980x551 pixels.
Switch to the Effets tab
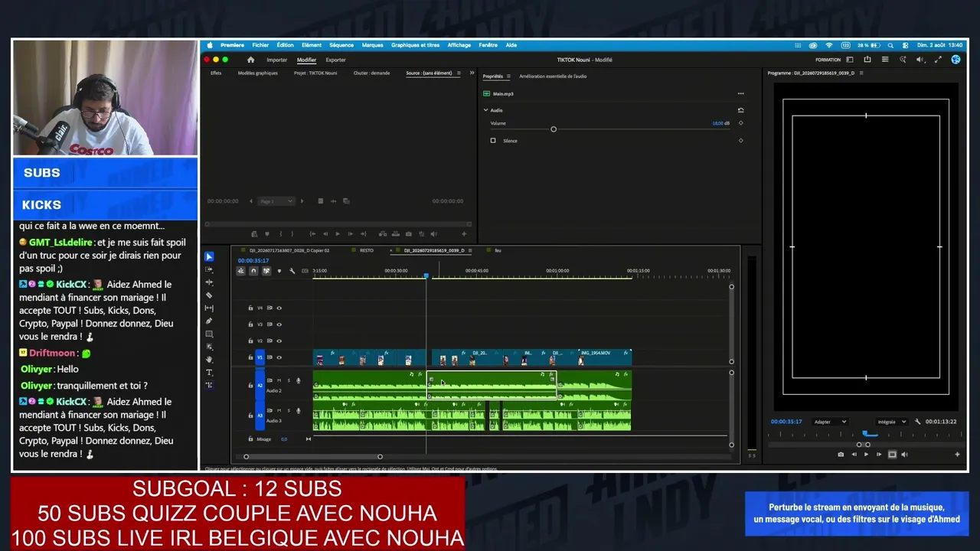(216, 73)
